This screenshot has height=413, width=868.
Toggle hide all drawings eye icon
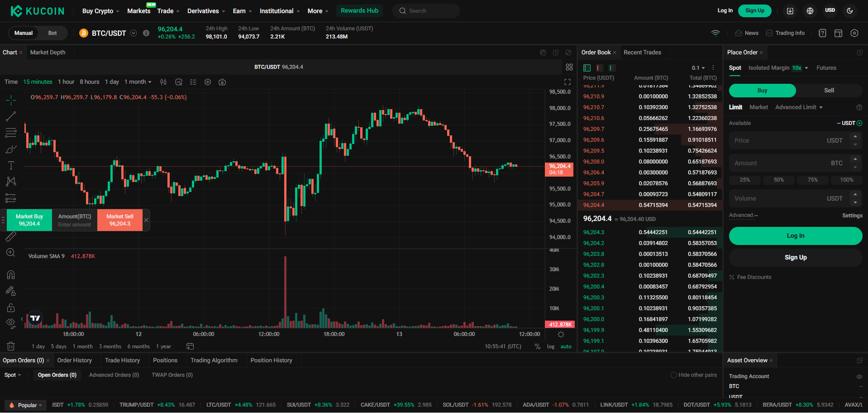tap(11, 323)
